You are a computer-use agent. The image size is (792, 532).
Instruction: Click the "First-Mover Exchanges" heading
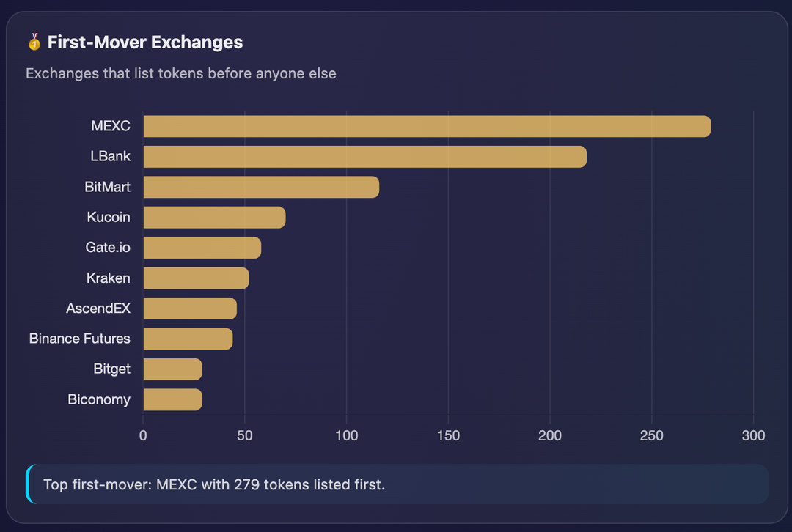pos(145,43)
